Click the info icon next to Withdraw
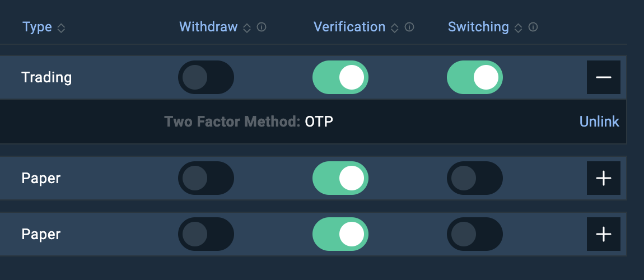Image resolution: width=644 pixels, height=280 pixels. [262, 27]
